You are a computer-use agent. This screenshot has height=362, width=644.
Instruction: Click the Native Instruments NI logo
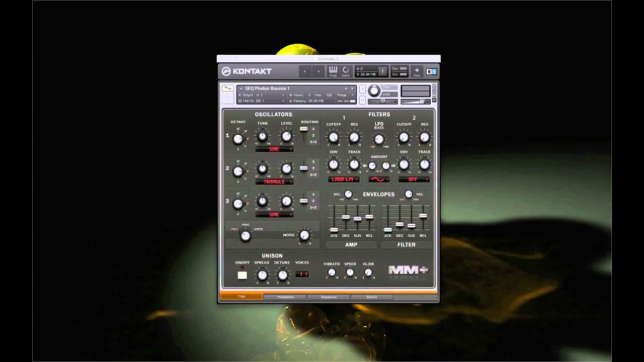431,71
